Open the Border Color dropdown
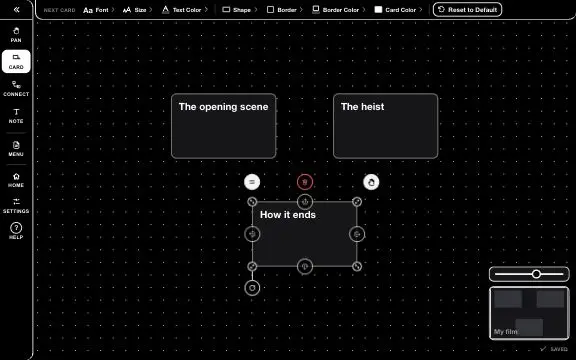The height and width of the screenshot is (360, 576). [x=339, y=10]
